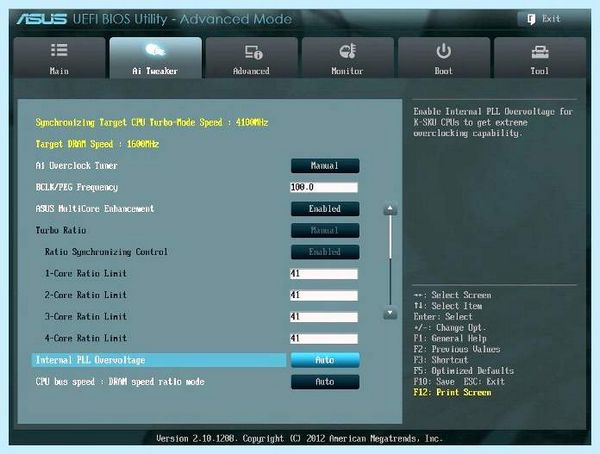Viewport: 600px width, 454px height.
Task: Select CPU bus speed DRAM ratio label
Action: 120,382
